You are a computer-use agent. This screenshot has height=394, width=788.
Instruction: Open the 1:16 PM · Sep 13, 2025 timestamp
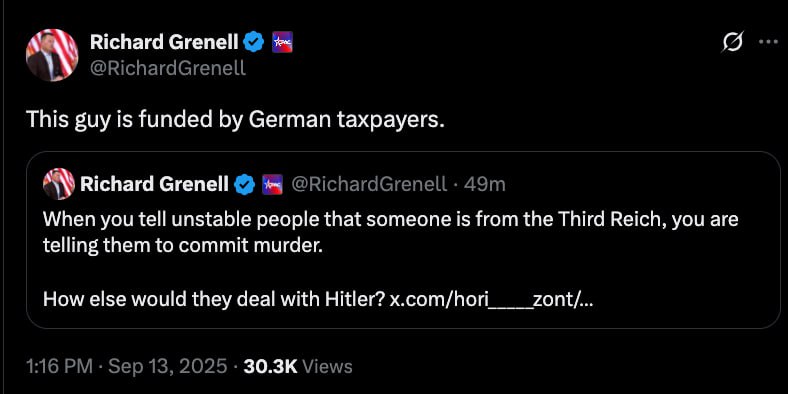coord(126,366)
